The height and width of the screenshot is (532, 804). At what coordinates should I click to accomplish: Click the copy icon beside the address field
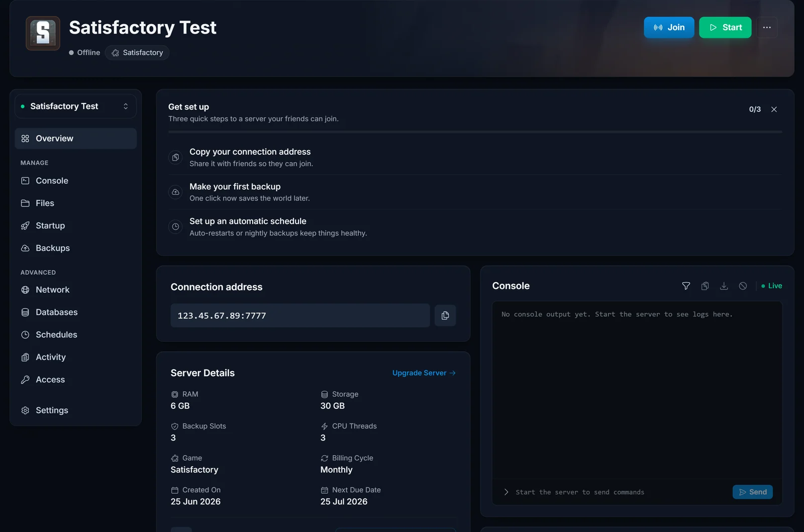[x=445, y=315]
